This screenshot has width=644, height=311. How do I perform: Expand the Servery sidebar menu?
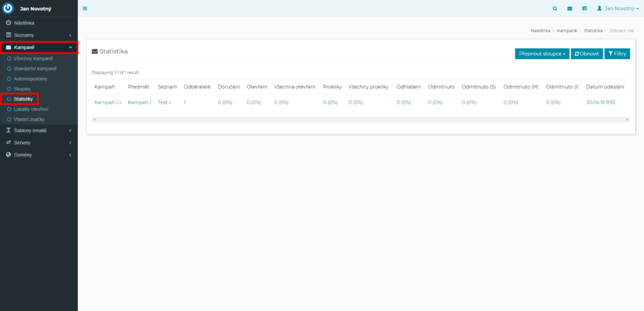[x=38, y=143]
